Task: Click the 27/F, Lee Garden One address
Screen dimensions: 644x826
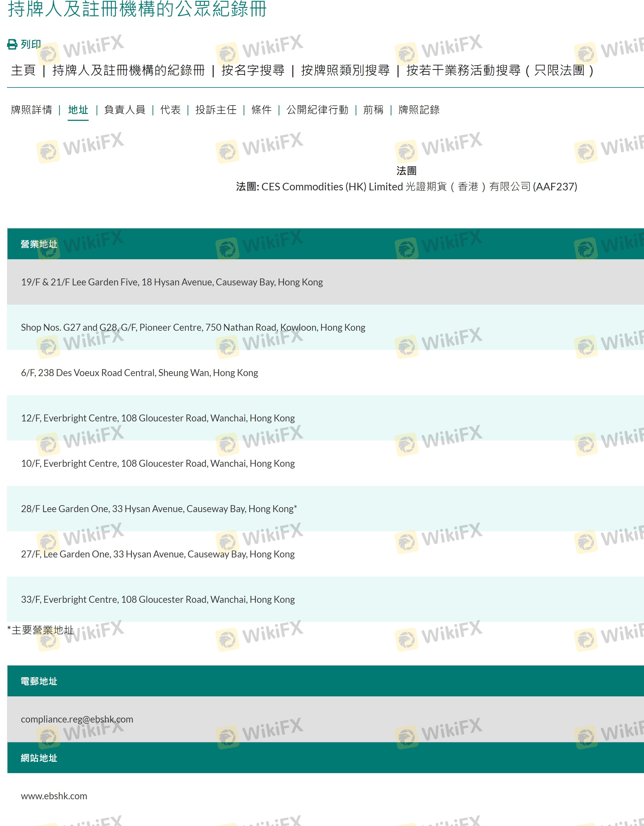Action: point(158,555)
